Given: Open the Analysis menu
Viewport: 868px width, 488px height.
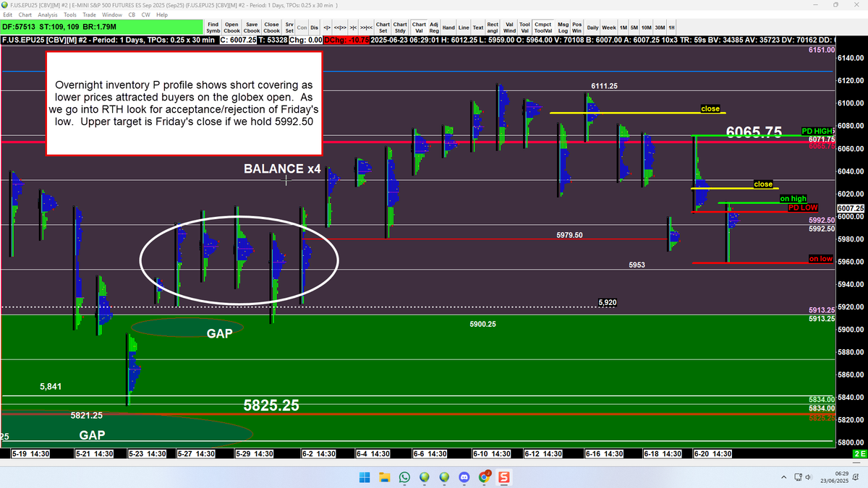Looking at the screenshot, I should (48, 14).
